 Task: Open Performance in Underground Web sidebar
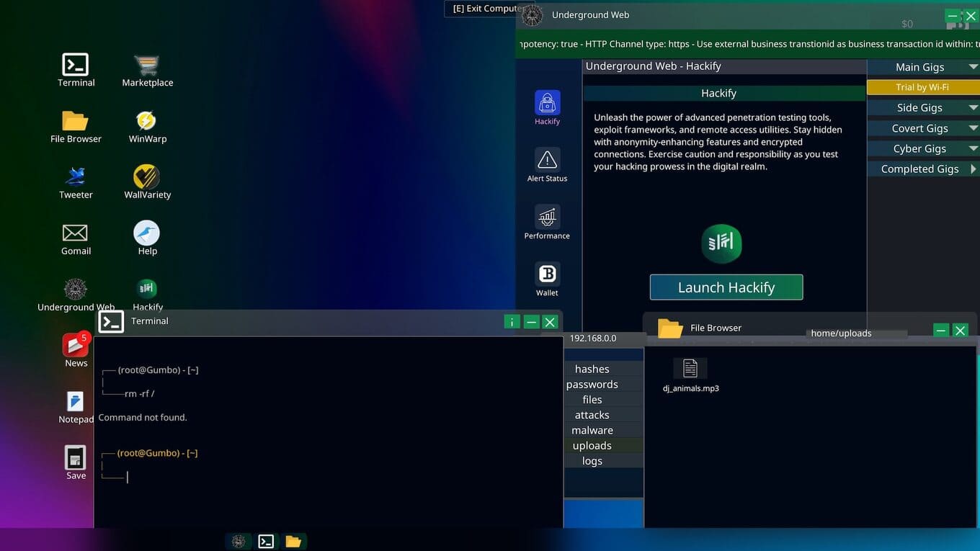point(547,222)
